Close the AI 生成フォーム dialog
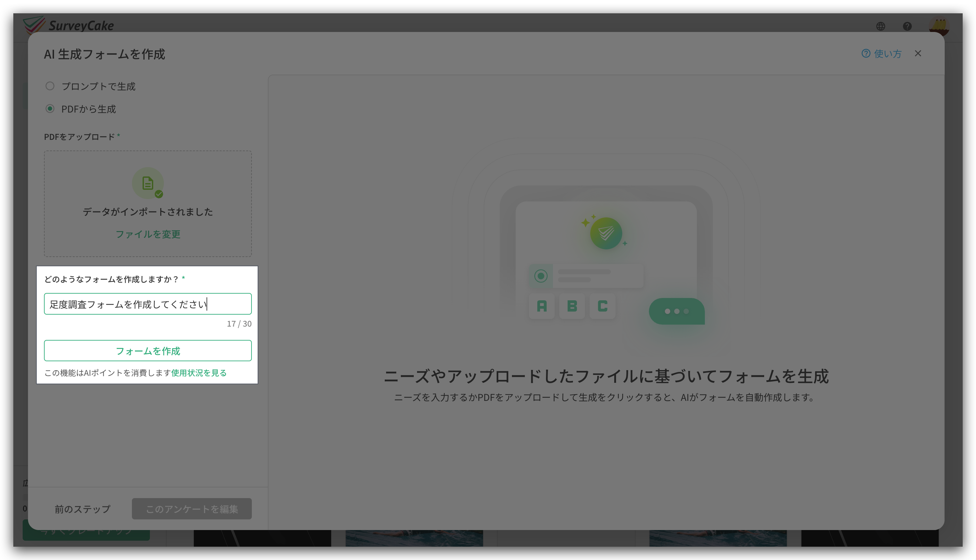Image resolution: width=976 pixels, height=560 pixels. tap(918, 54)
